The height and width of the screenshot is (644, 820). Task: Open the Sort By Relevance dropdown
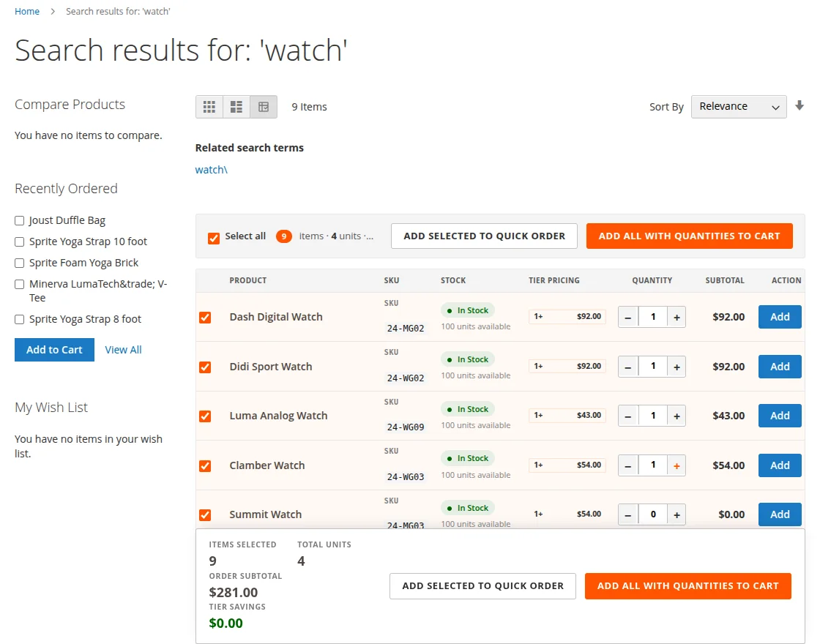pos(739,107)
